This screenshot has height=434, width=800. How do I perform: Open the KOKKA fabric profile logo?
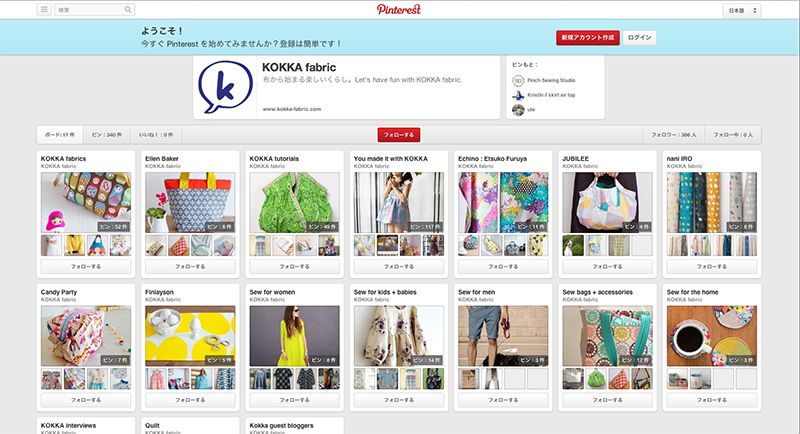[225, 87]
